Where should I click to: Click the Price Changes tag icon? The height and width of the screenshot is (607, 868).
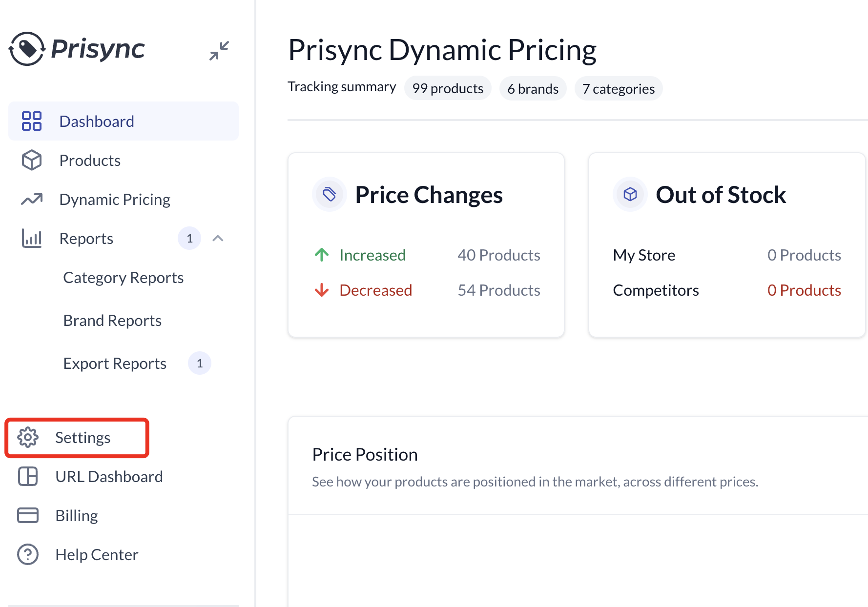330,194
